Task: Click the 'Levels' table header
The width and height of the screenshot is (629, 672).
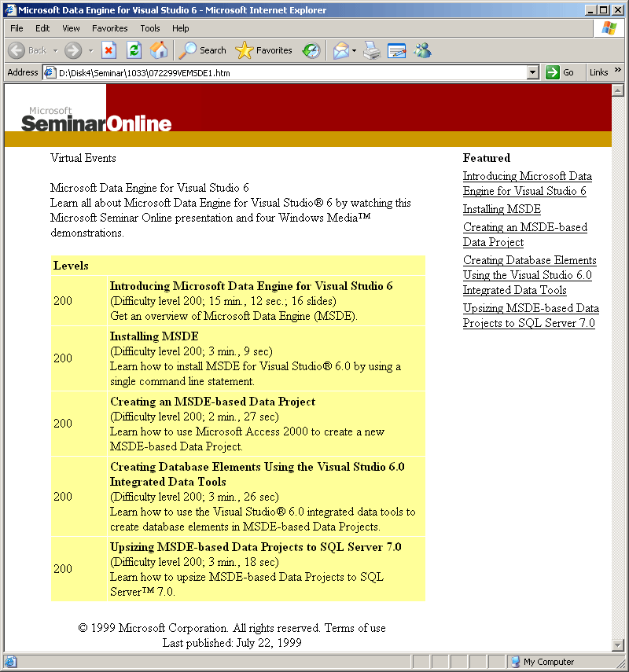Action: tap(71, 266)
